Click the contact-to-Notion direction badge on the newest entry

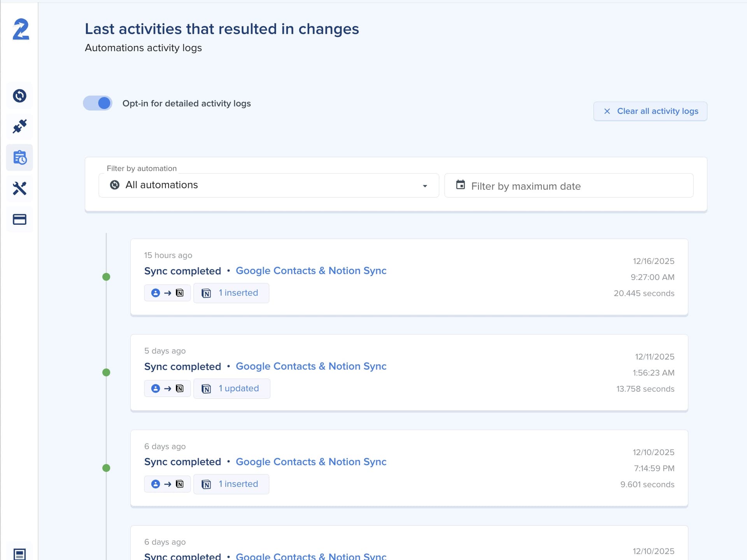coord(167,292)
